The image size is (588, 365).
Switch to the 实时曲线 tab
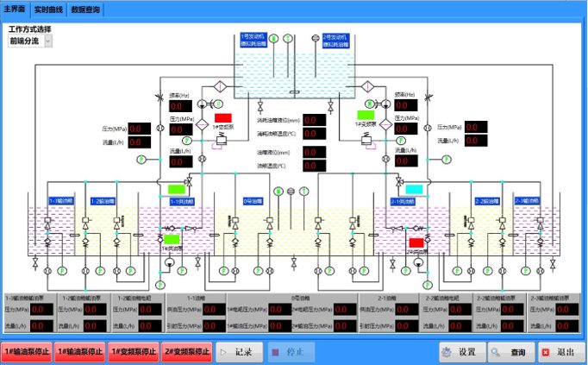(x=48, y=9)
